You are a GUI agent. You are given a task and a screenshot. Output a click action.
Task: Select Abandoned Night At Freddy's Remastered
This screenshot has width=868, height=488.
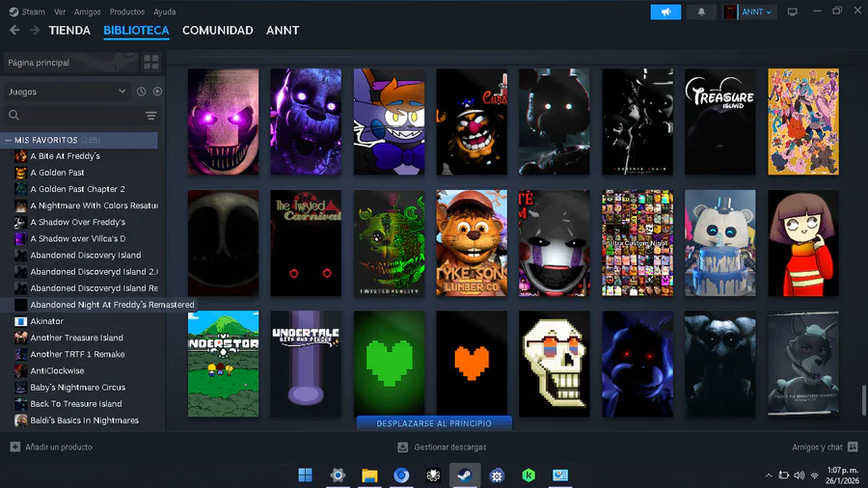[x=112, y=305]
